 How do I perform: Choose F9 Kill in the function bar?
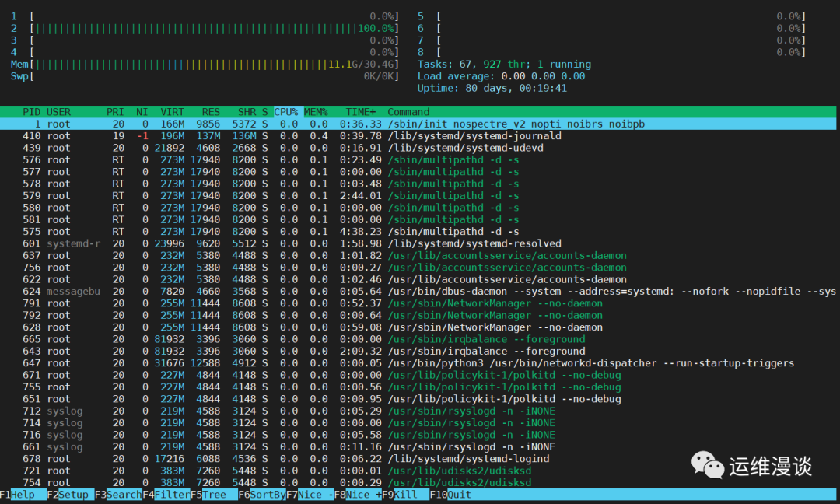pos(405,495)
